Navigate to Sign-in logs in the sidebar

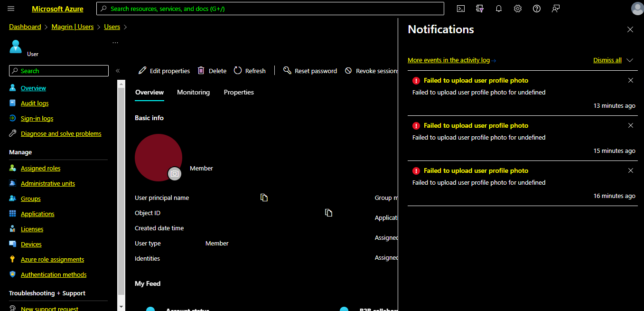pos(37,118)
